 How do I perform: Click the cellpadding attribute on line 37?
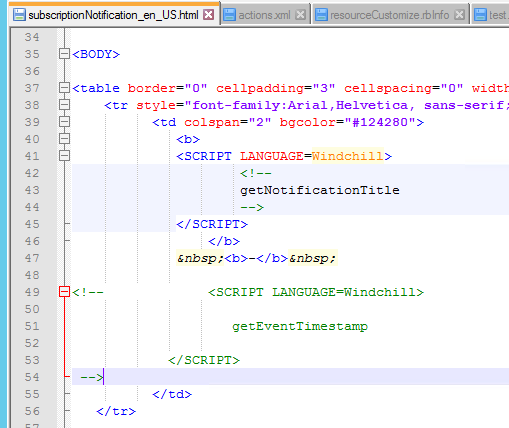[260, 88]
